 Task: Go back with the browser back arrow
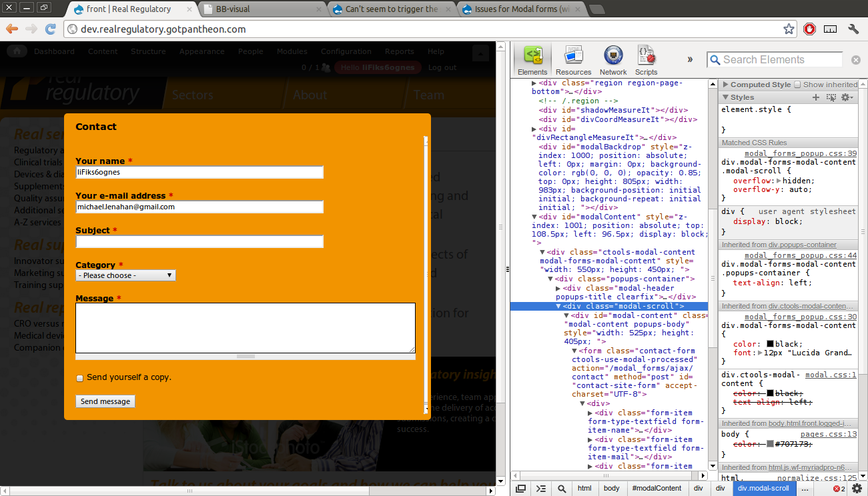tap(11, 29)
